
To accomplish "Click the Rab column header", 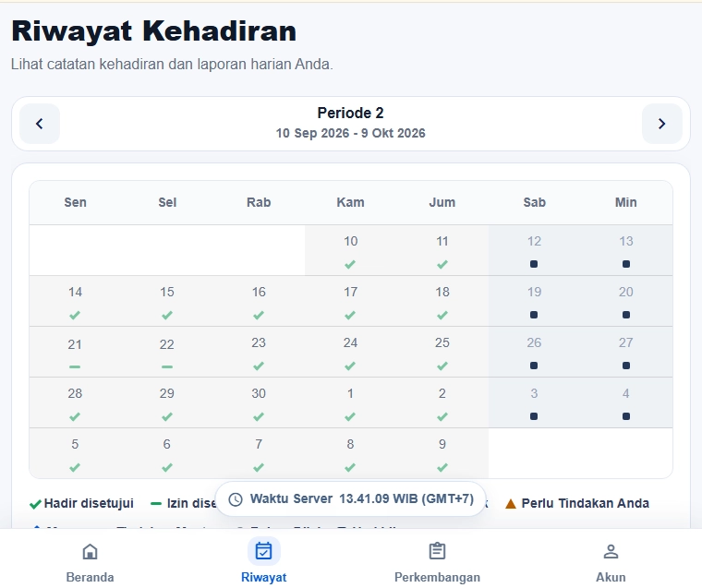I will click(x=259, y=202).
